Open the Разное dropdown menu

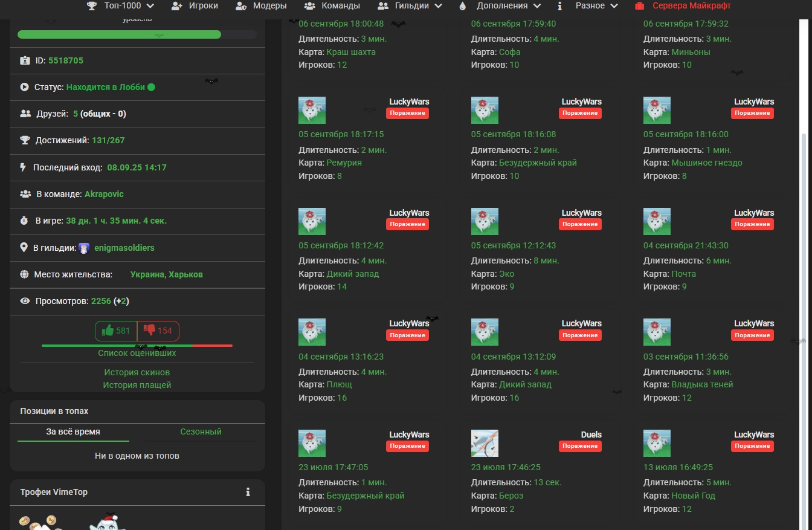(589, 6)
